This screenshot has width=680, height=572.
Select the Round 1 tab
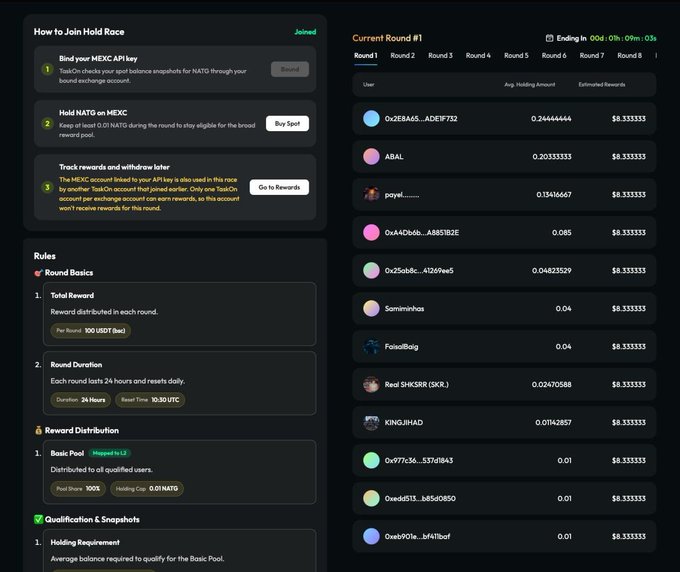point(366,56)
